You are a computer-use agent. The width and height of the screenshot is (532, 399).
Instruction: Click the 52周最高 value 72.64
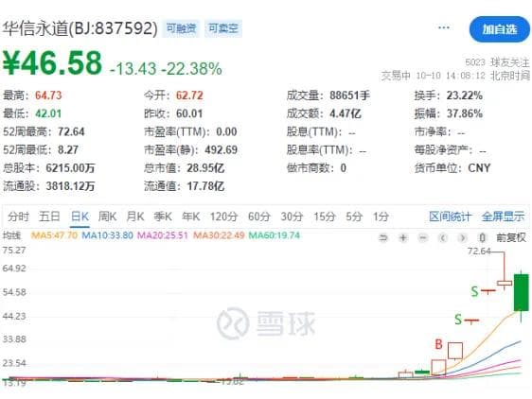71,131
